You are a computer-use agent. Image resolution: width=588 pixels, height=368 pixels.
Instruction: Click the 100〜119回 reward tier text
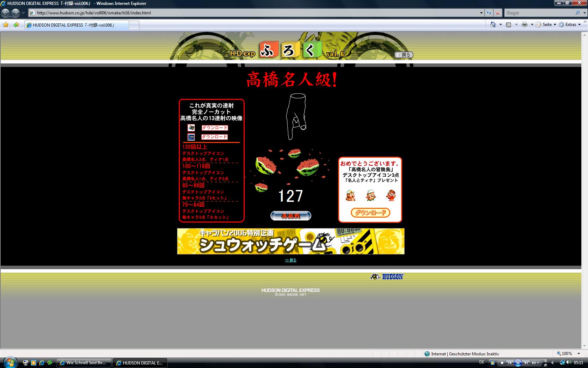click(196, 166)
